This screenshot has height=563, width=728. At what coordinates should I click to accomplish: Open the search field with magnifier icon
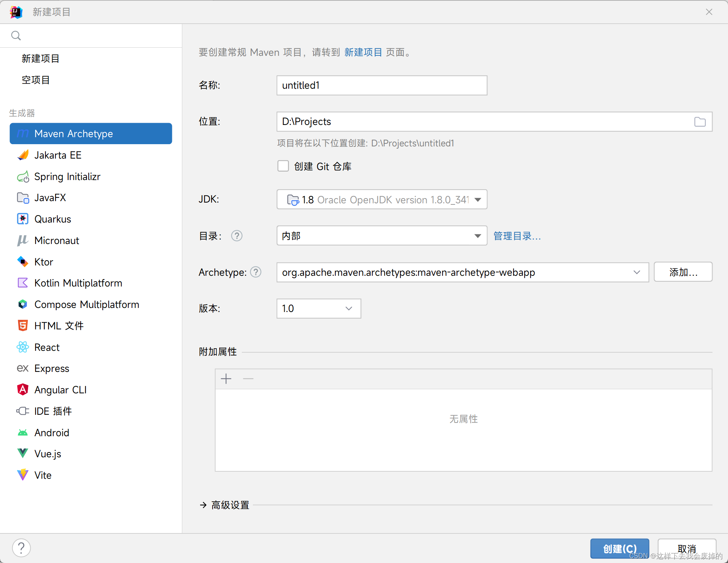click(16, 35)
